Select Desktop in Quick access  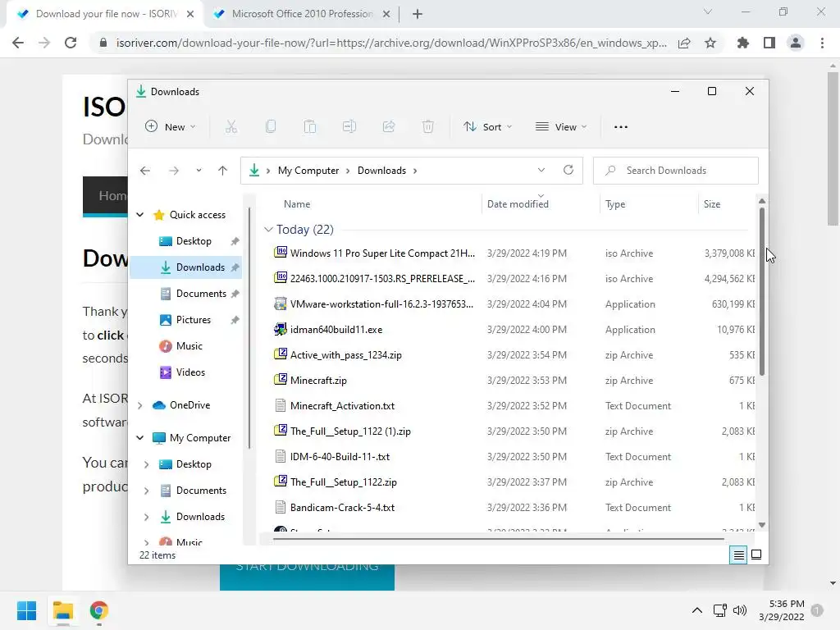pos(194,241)
